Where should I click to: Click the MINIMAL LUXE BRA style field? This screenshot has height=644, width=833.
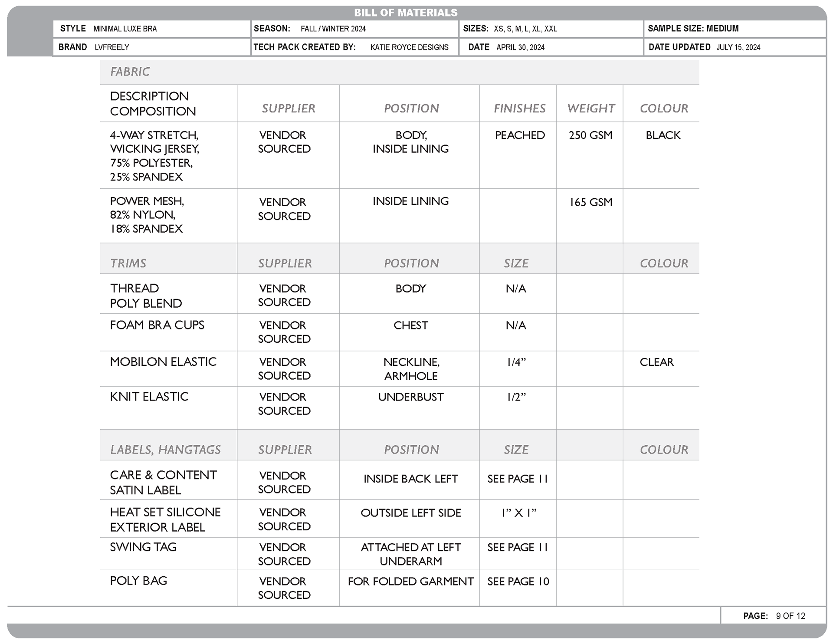pyautogui.click(x=125, y=29)
